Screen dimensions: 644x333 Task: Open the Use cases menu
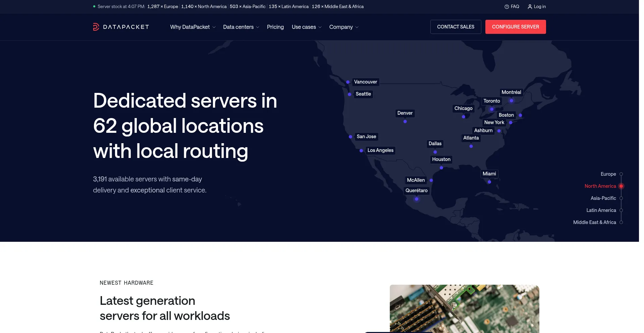(306, 27)
